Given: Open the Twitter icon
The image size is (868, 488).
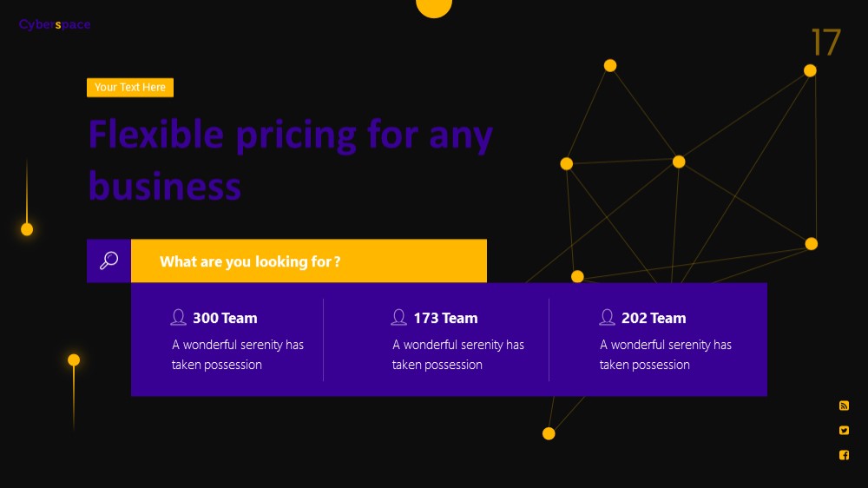Looking at the screenshot, I should [x=844, y=431].
